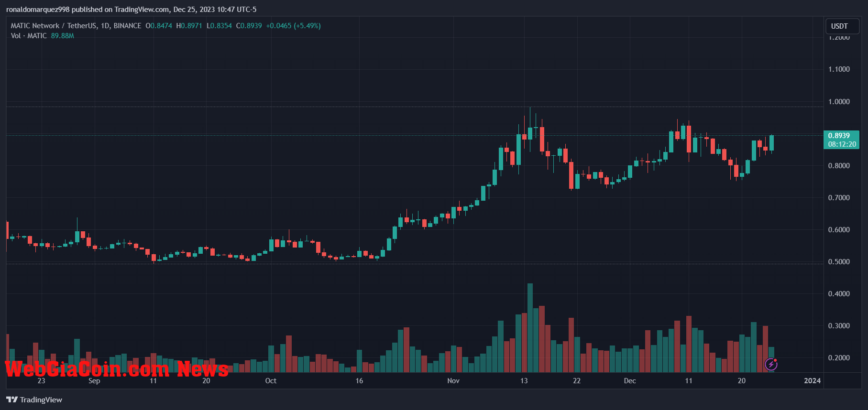Click the 2024 label on the time axis
This screenshot has width=868, height=410.
click(x=812, y=381)
